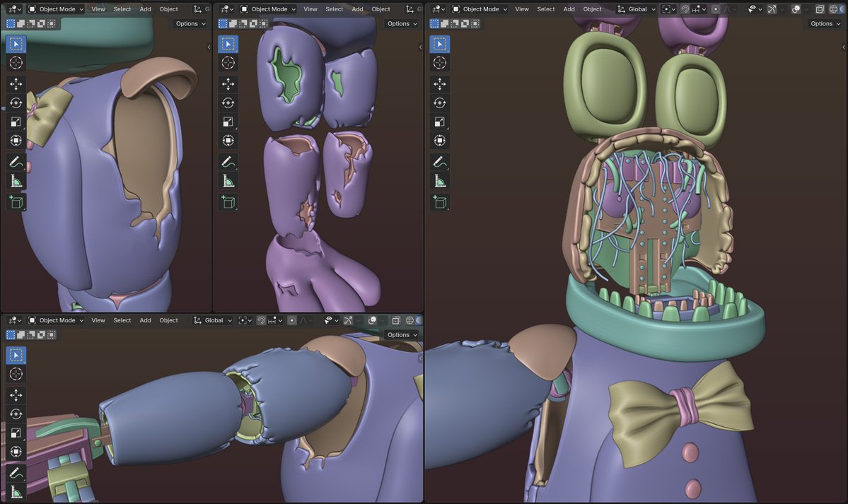Activate Move tool in bottom-left viewport
Viewport: 848px width, 504px height.
coord(16,395)
